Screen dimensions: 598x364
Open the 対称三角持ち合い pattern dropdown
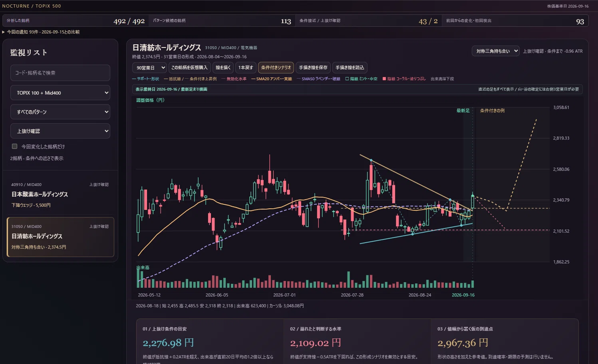click(x=495, y=51)
